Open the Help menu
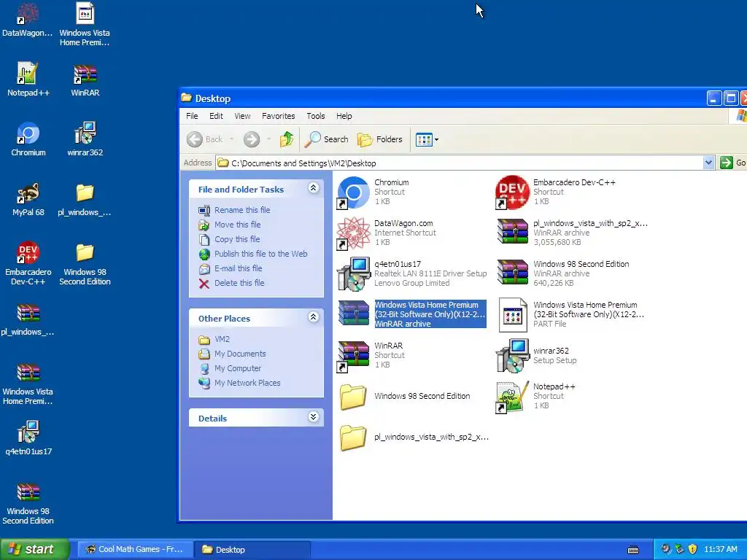 point(344,116)
